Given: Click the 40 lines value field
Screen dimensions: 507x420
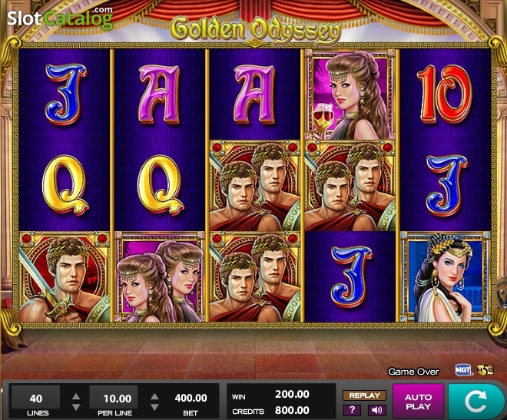Looking at the screenshot, I should point(36,398).
